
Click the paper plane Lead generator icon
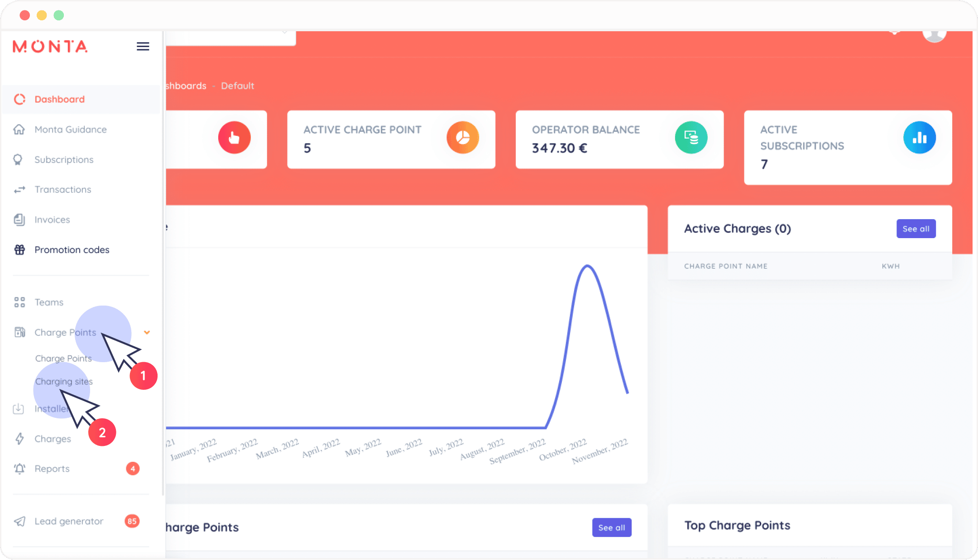click(19, 522)
